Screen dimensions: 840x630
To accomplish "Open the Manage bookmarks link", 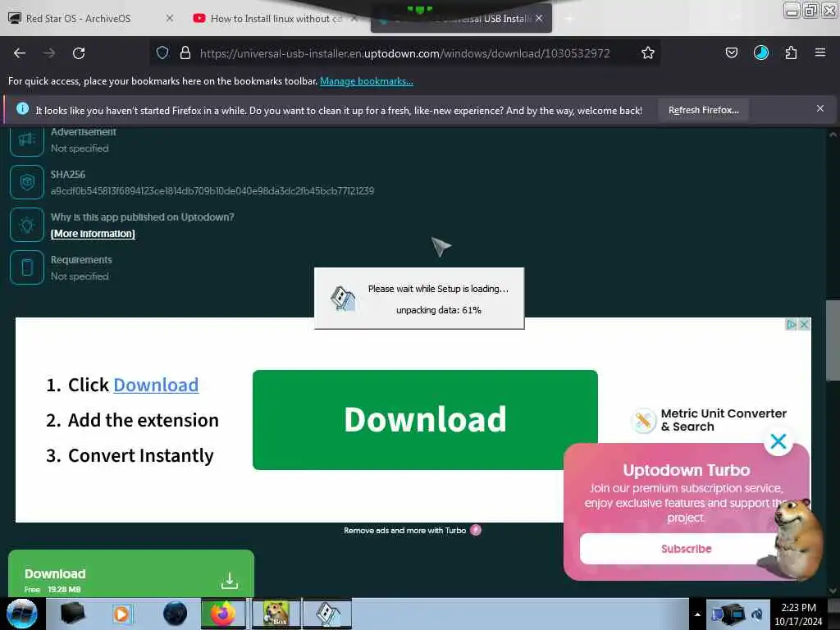I will point(367,81).
